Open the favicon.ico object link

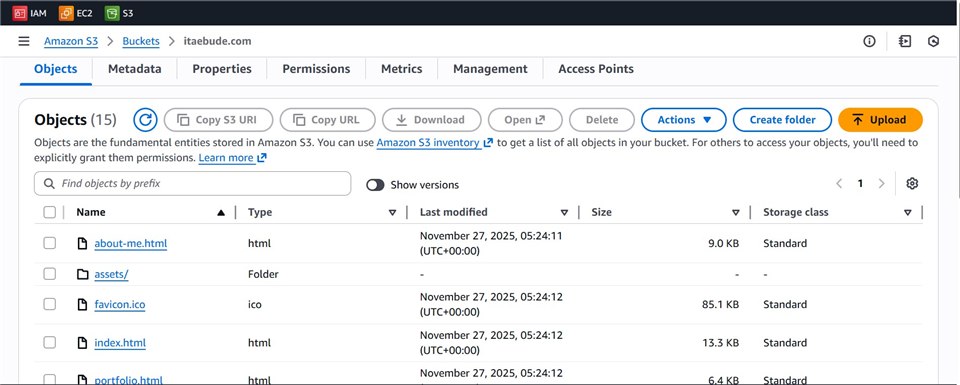(120, 305)
